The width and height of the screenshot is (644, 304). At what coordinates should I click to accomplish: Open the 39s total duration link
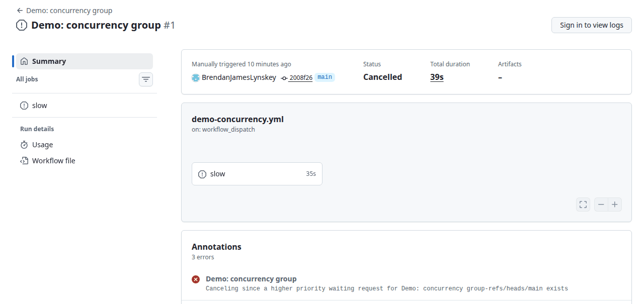pos(437,77)
